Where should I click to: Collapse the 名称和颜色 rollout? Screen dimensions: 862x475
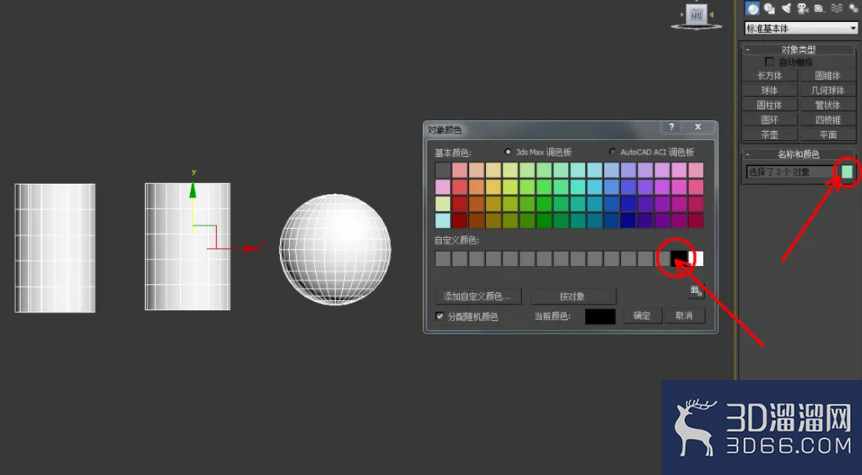point(799,154)
